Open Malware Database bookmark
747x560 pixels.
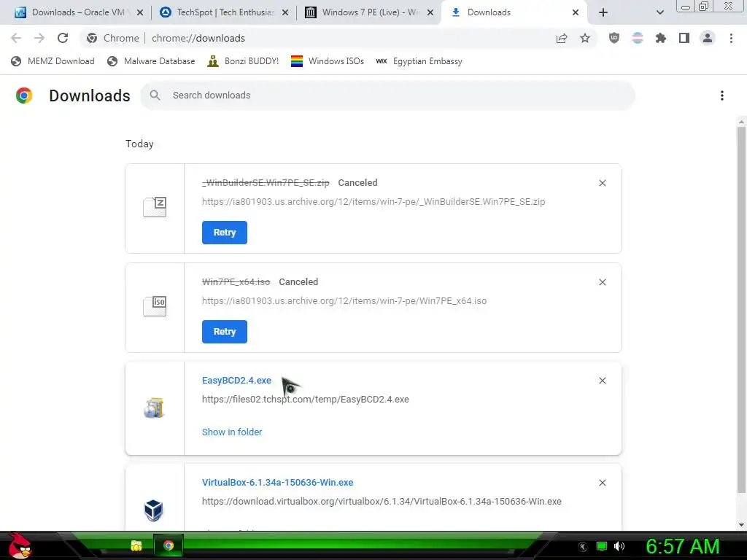coord(151,61)
